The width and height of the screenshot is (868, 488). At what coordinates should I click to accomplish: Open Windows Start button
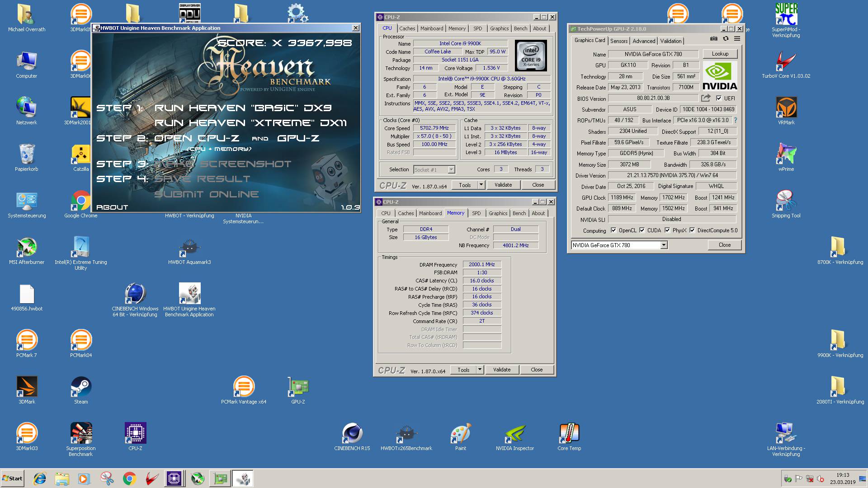pos(13,479)
